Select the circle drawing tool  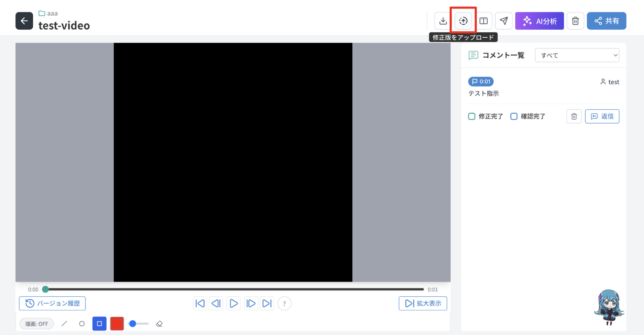[x=82, y=324]
